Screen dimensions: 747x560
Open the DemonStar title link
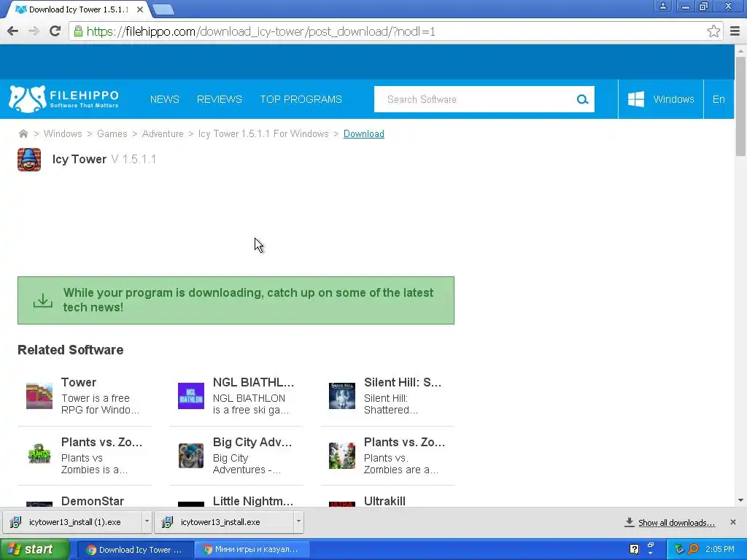pos(93,501)
